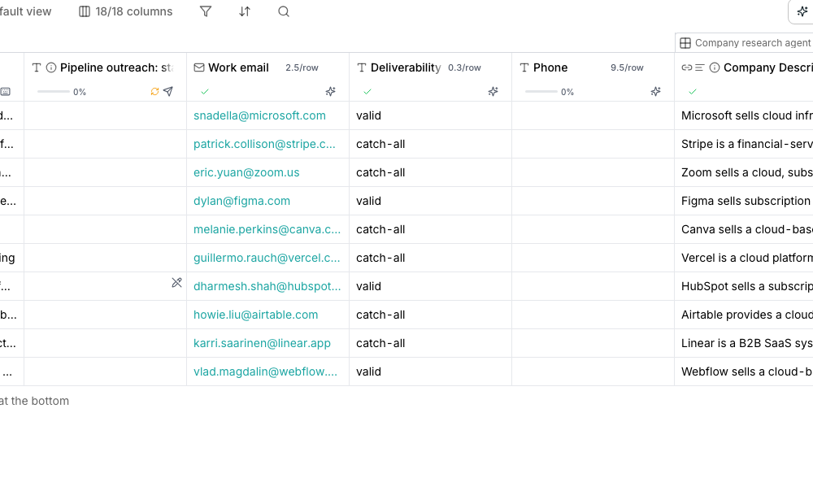
Task: Click the keyboard icon under the left column
Action: click(x=5, y=92)
